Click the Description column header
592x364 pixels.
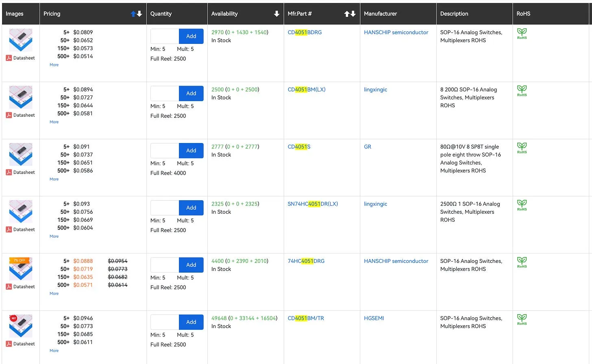pyautogui.click(x=454, y=14)
